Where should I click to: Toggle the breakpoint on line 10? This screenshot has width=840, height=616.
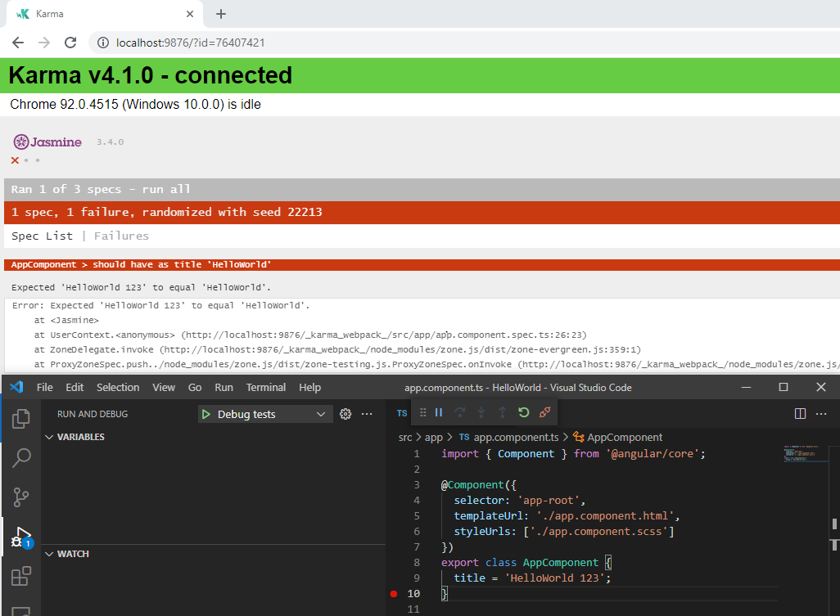pos(394,593)
